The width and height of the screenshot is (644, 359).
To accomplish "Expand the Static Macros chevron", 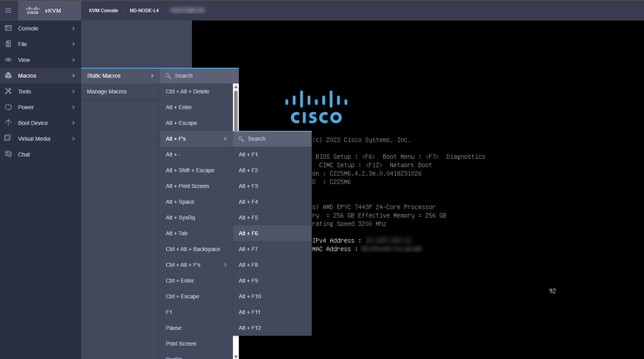I will pos(152,76).
